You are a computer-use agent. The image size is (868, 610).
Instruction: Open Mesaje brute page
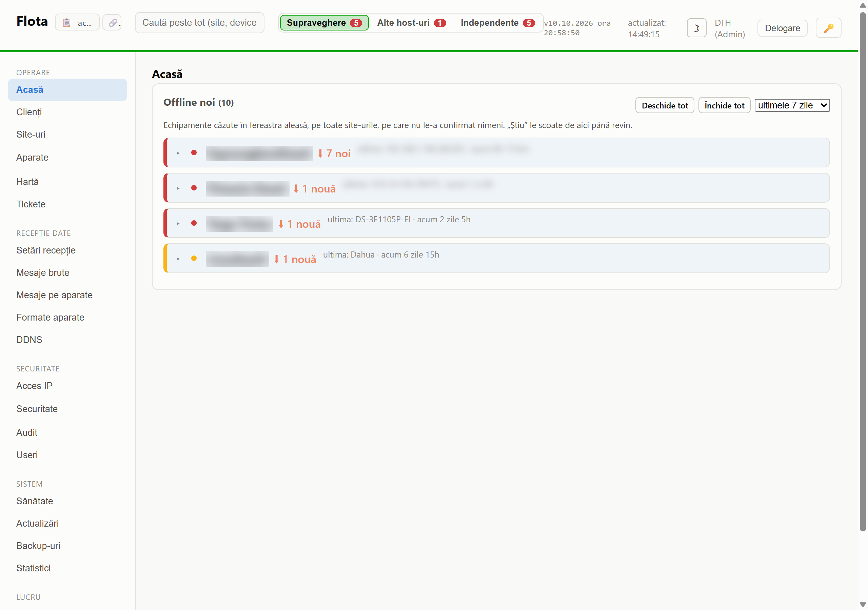(67, 272)
